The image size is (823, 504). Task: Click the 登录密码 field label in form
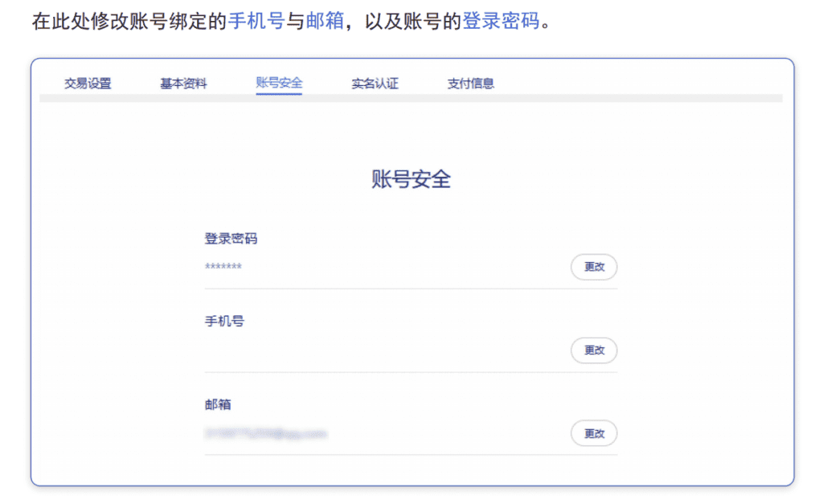(231, 239)
